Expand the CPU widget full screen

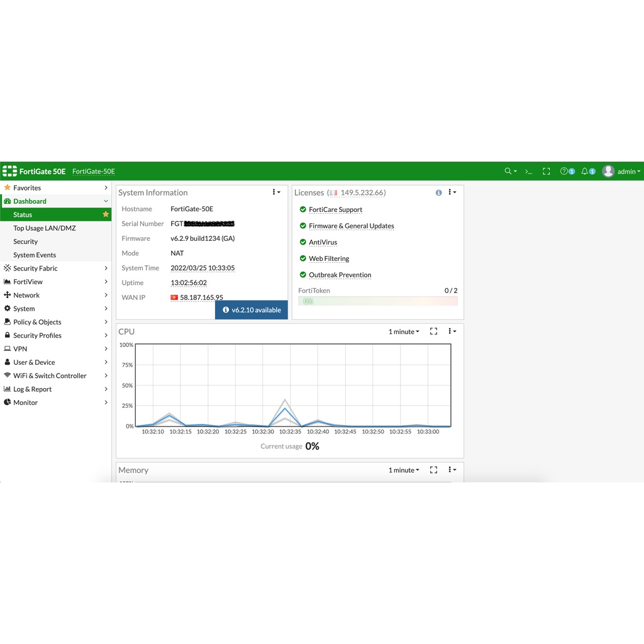click(433, 331)
